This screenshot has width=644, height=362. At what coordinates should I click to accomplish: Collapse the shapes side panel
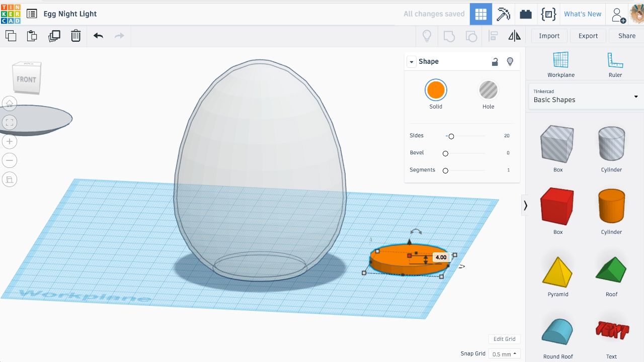[x=525, y=205]
